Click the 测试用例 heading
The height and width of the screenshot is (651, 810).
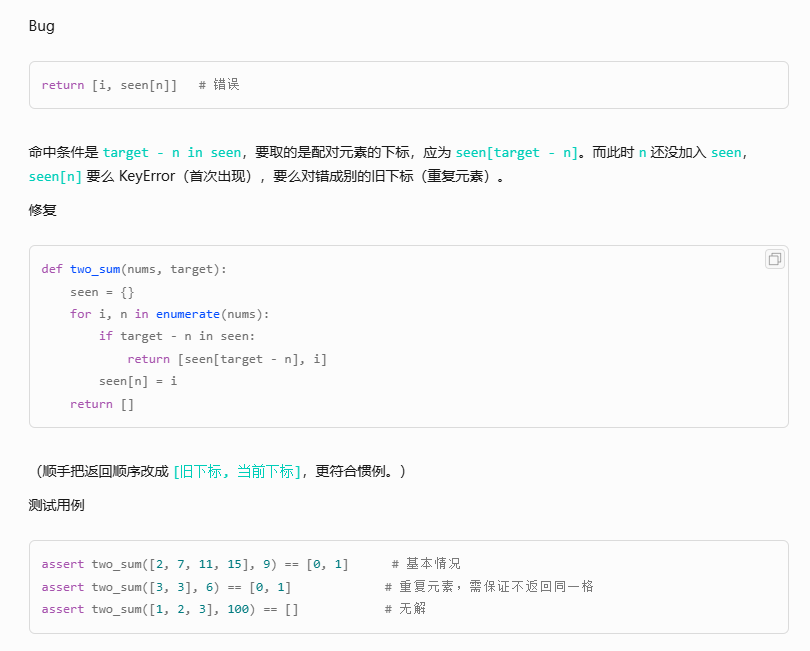click(56, 505)
